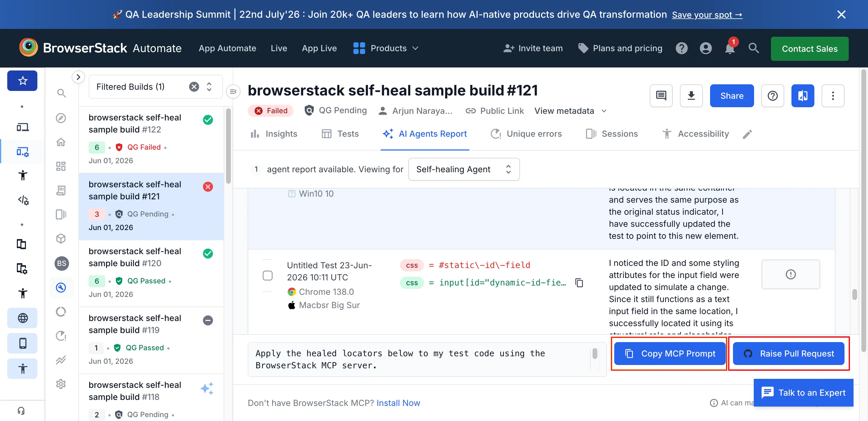The height and width of the screenshot is (421, 868).
Task: Open the Products dropdown menu
Action: pos(386,48)
